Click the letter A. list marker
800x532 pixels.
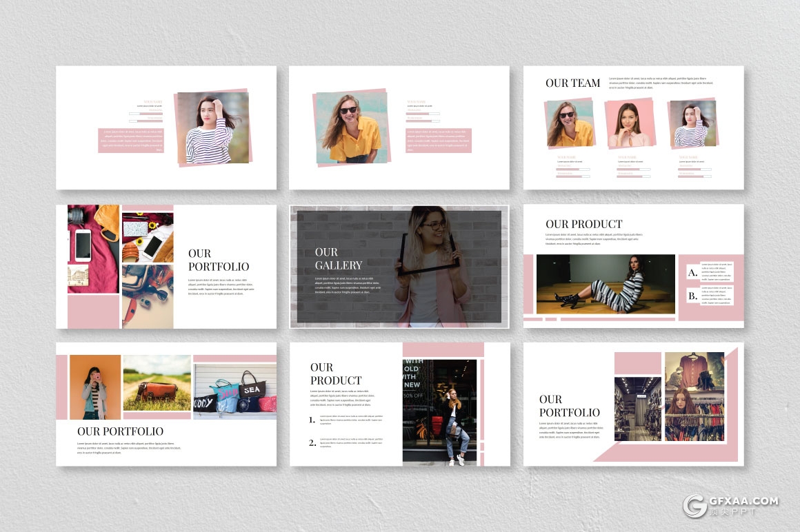click(x=692, y=273)
